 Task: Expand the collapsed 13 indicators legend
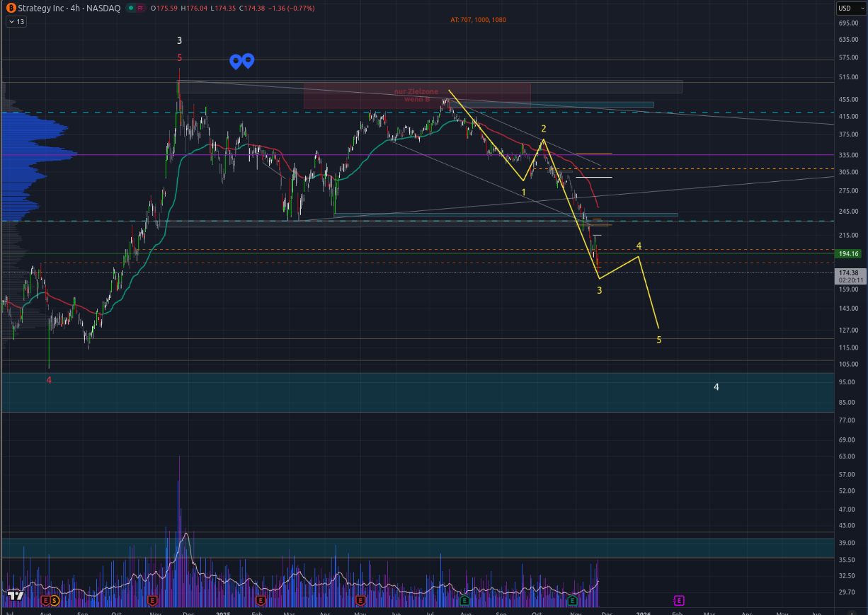coord(16,22)
